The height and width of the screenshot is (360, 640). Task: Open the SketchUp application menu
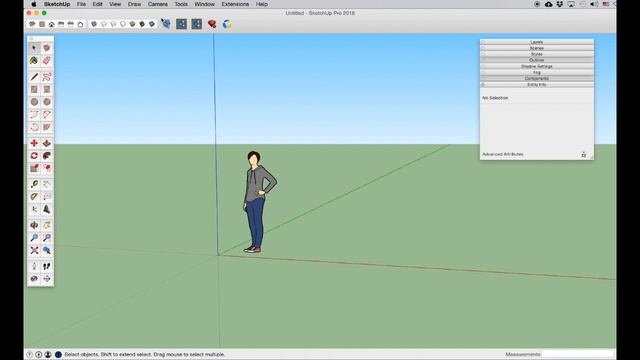tap(57, 4)
